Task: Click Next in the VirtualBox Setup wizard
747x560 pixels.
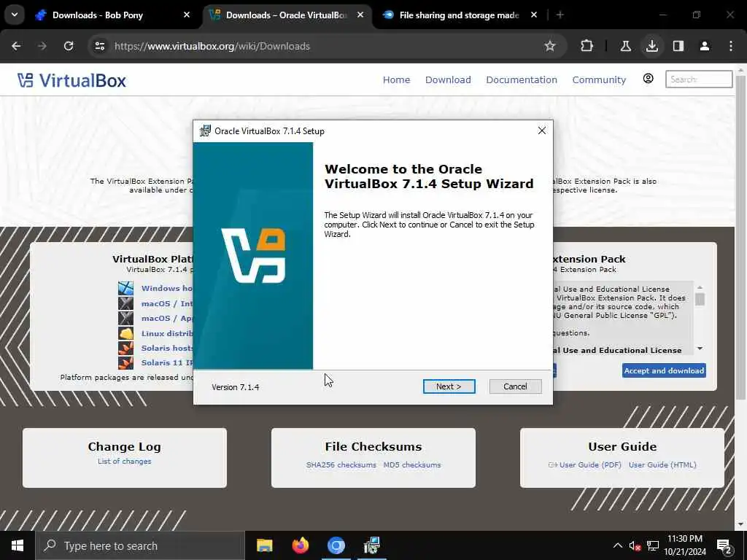Action: (x=449, y=386)
